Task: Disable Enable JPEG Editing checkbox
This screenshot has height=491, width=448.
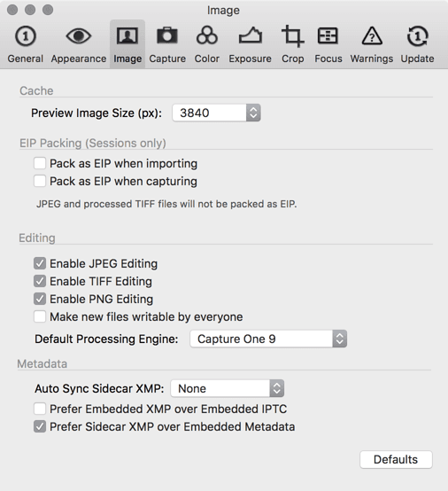Action: (x=40, y=263)
